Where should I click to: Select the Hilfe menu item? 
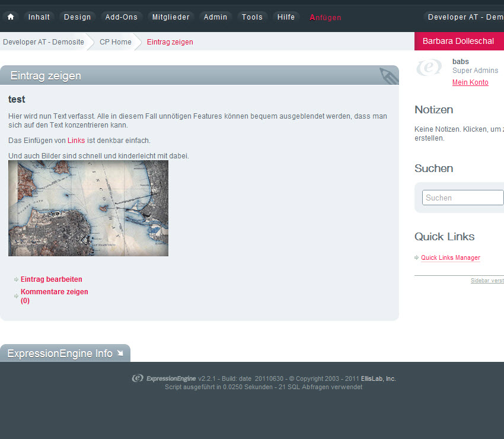coord(286,17)
